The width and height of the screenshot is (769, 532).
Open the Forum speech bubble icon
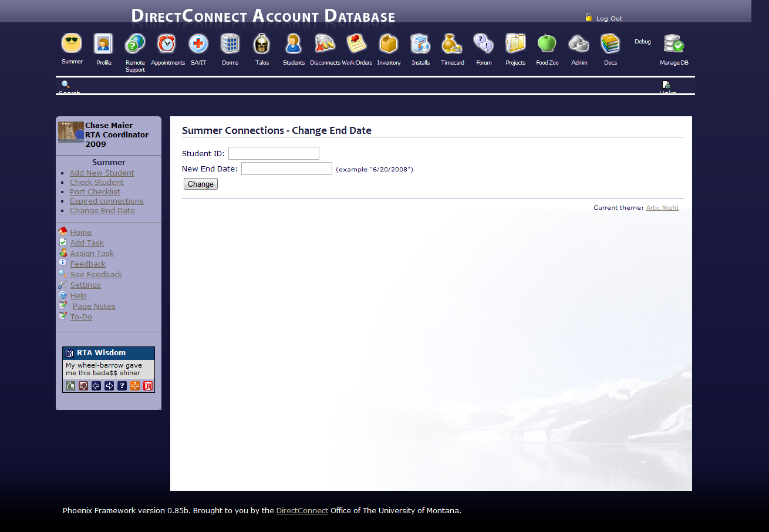[x=484, y=43]
